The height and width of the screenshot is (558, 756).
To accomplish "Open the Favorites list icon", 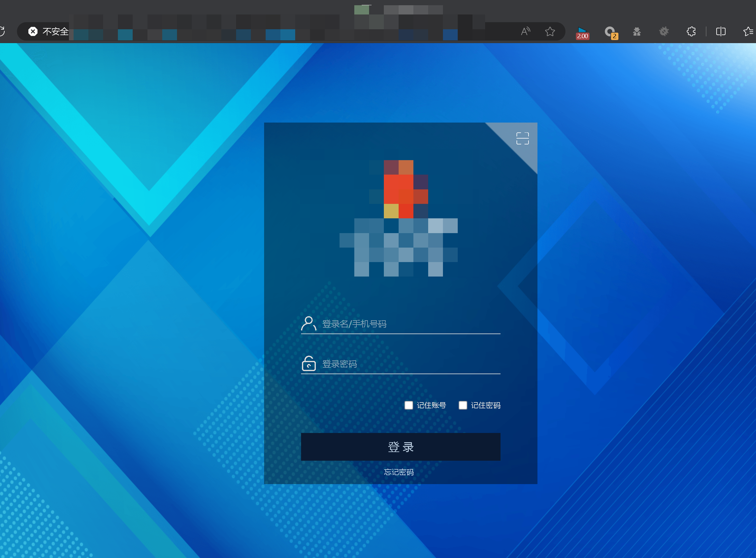I will (748, 31).
